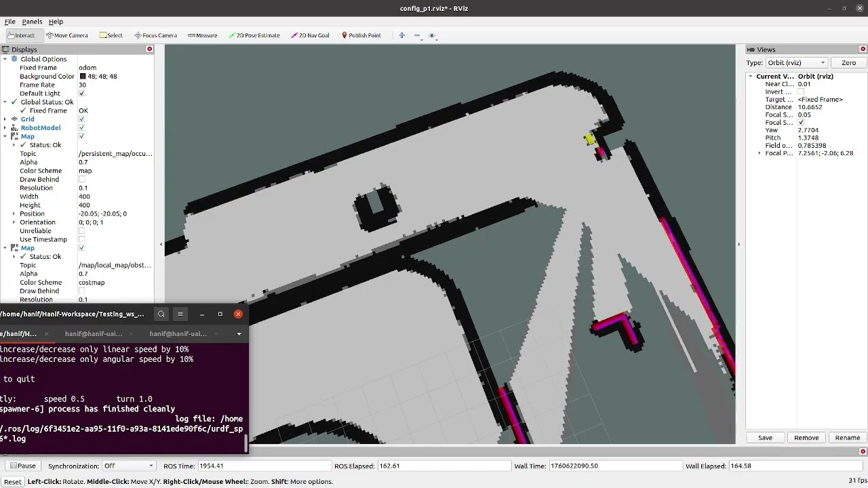The width and height of the screenshot is (868, 488).
Task: Click the Global Options gear icon
Action: pos(14,59)
